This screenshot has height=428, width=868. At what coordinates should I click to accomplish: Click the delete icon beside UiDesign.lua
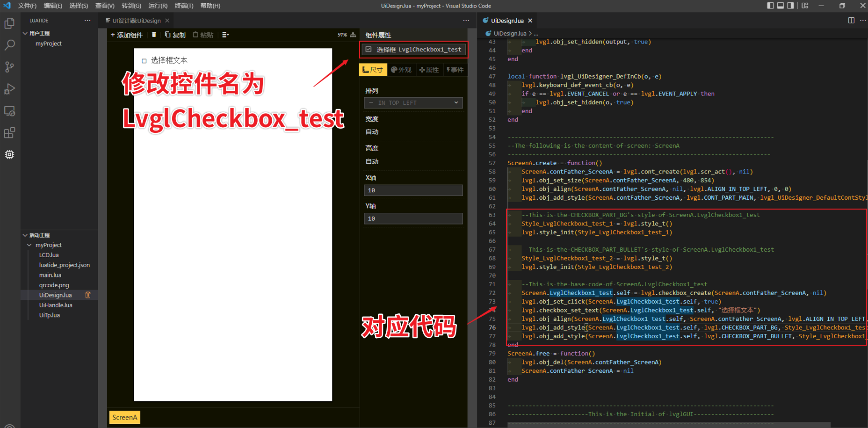click(x=88, y=295)
